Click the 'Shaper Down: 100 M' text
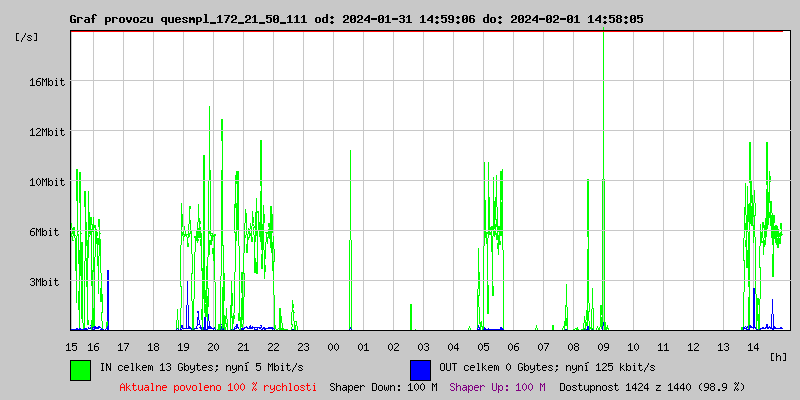Viewport: 800px width, 400px height. point(383,386)
